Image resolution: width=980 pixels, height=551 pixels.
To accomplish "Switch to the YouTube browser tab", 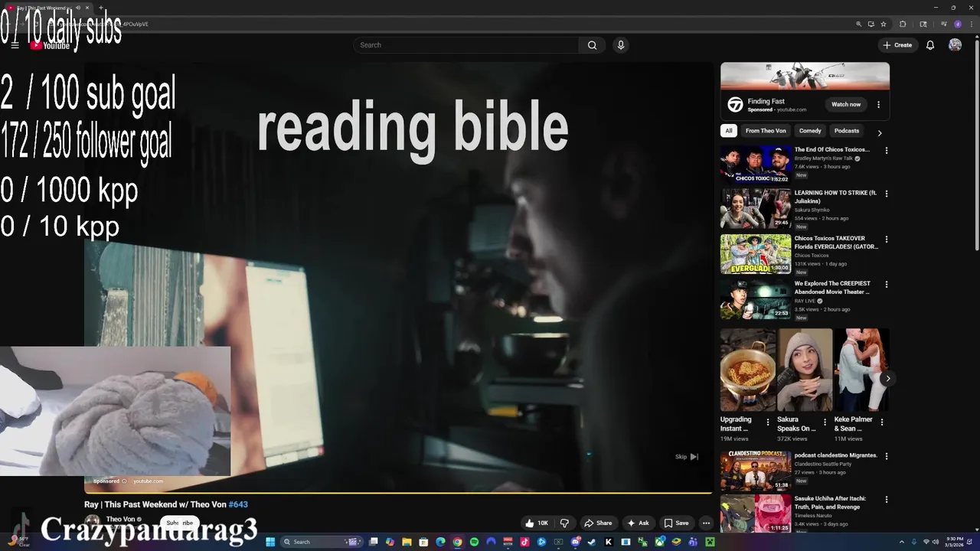I will coord(48,8).
